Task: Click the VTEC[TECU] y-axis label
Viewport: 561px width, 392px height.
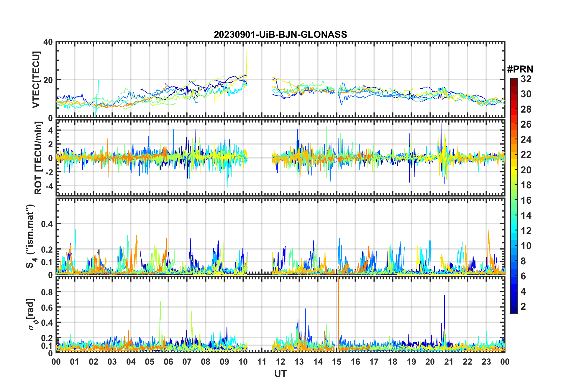Action: 36,80
